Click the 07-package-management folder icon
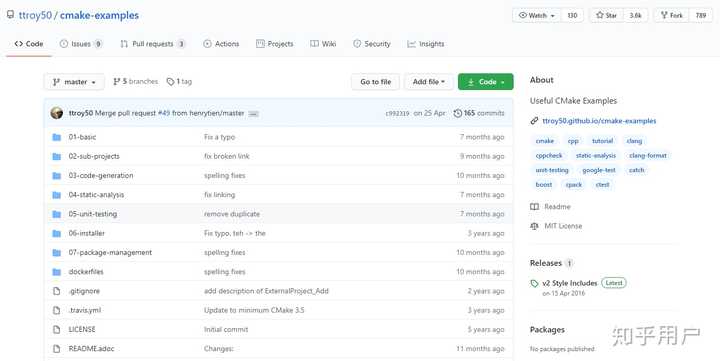 tap(56, 253)
